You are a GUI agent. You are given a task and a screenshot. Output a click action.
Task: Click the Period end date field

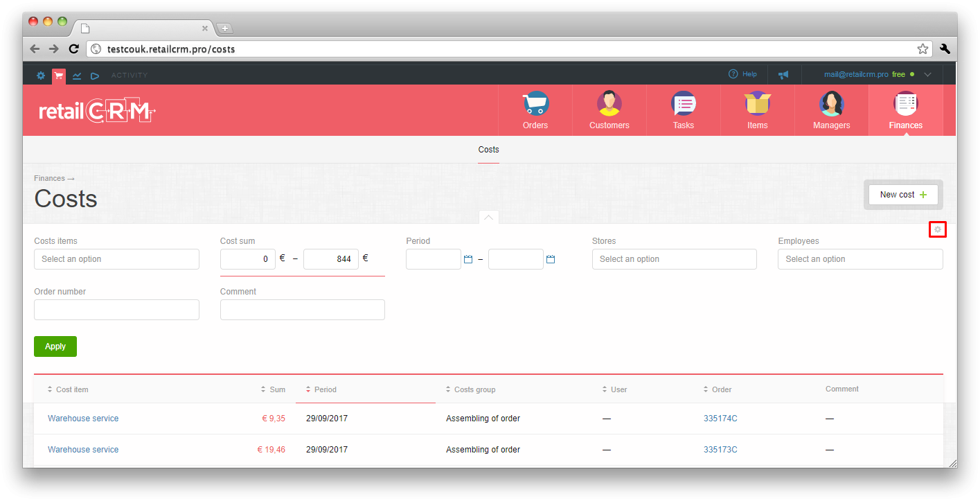(x=516, y=259)
